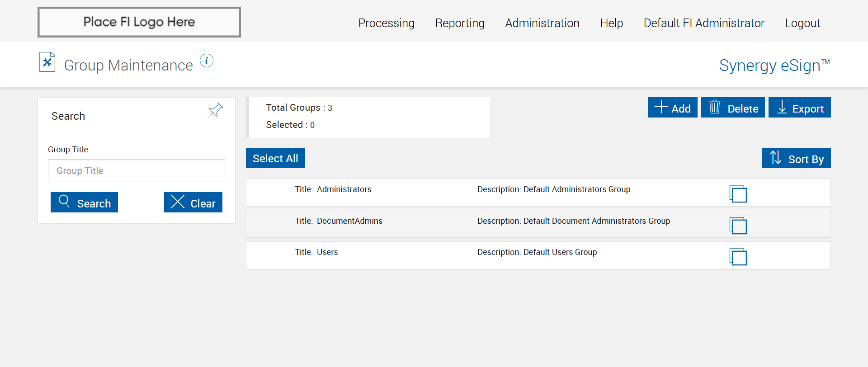Image resolution: width=868 pixels, height=367 pixels.
Task: Open the Help menu
Action: click(x=611, y=23)
